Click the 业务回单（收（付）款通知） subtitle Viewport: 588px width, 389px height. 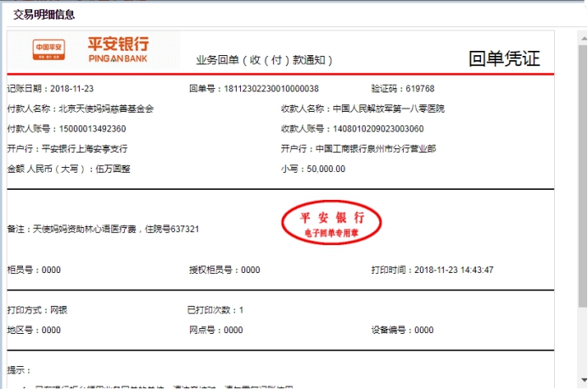click(x=265, y=60)
